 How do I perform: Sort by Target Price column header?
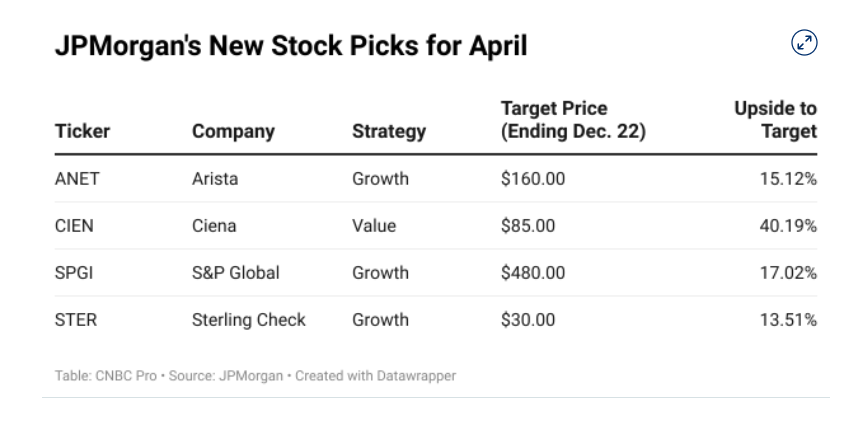point(573,120)
